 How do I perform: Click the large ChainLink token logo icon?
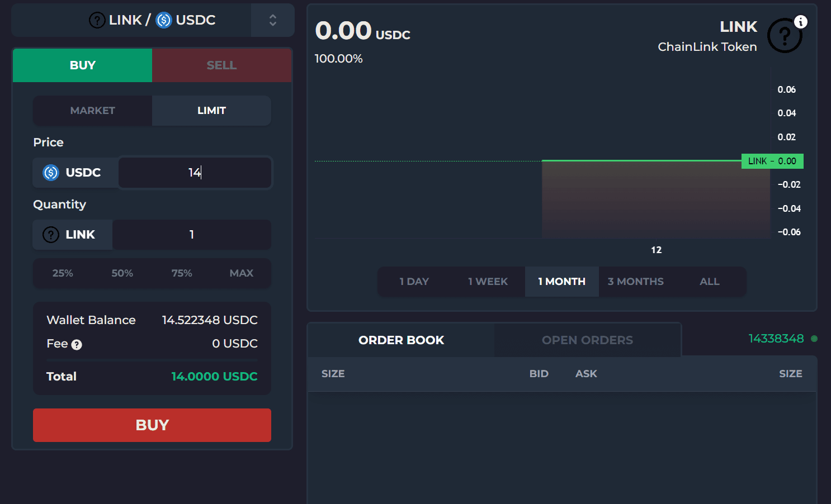click(x=785, y=36)
